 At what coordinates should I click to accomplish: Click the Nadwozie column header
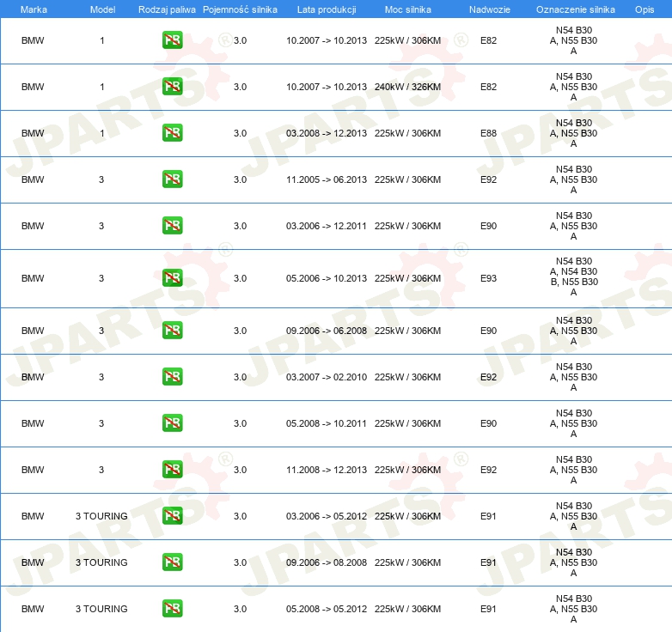pyautogui.click(x=488, y=9)
